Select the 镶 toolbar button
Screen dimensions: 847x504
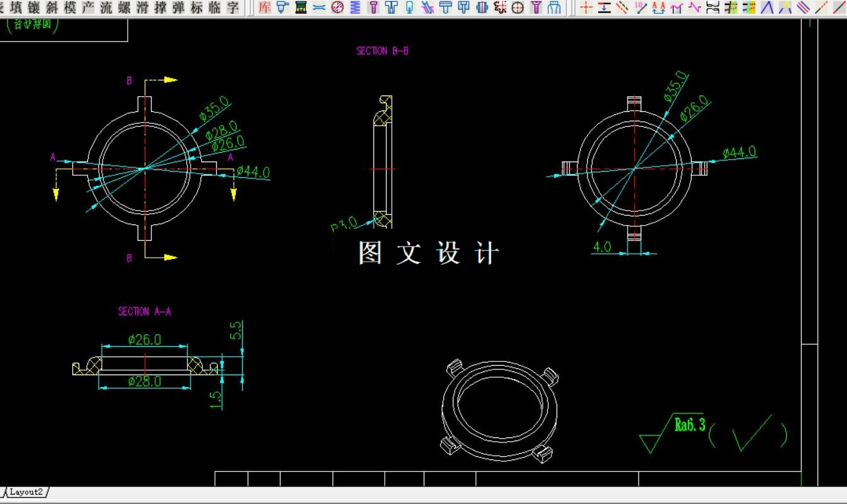click(x=34, y=8)
